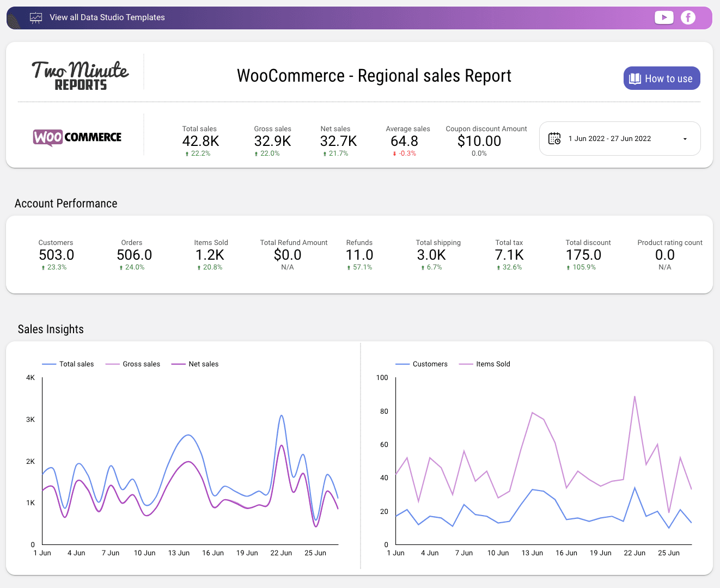The width and height of the screenshot is (720, 588).
Task: Toggle the Net sales series visibility
Action: pyautogui.click(x=195, y=364)
